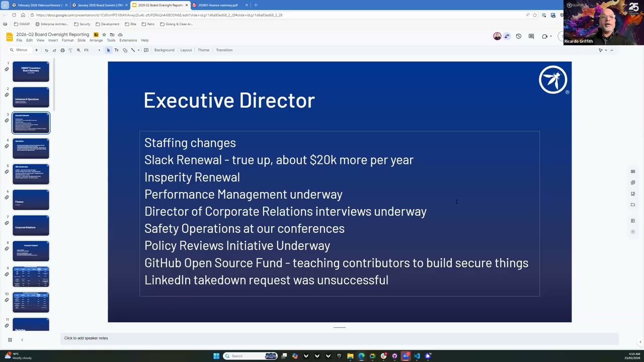
Task: Click the Layout button
Action: 186,50
